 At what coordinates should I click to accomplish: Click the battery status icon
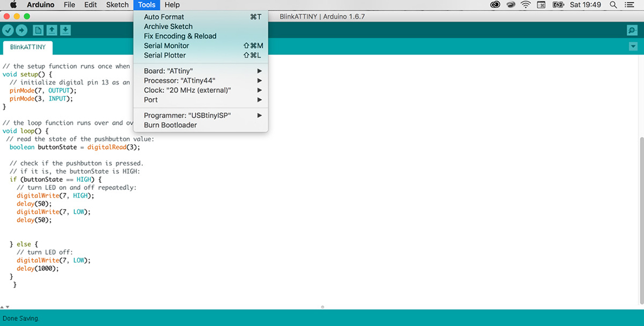pyautogui.click(x=558, y=5)
